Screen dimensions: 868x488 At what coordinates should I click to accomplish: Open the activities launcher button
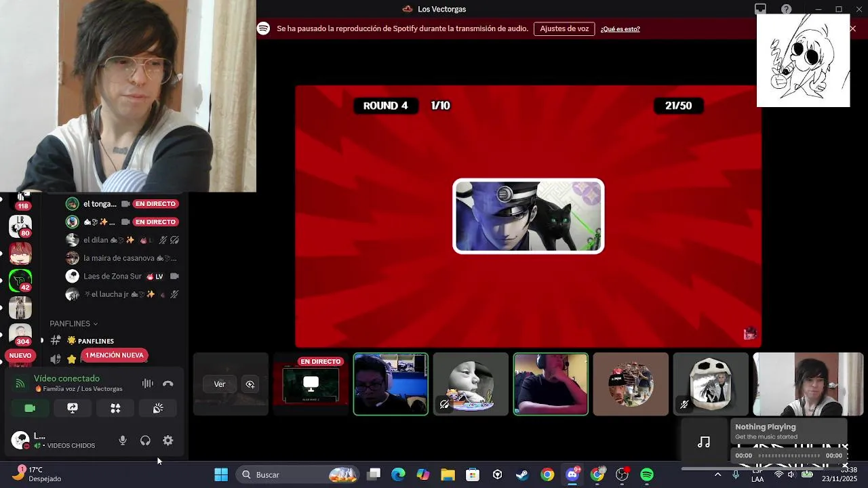pyautogui.click(x=115, y=408)
